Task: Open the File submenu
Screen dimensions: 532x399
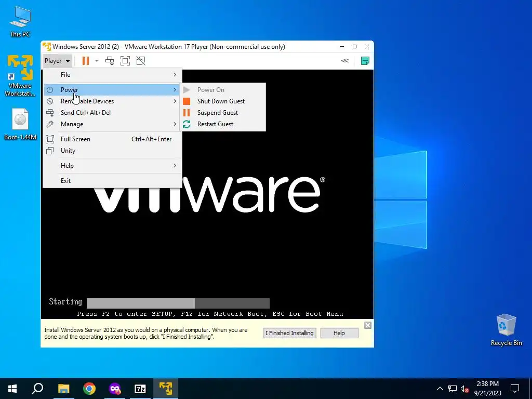Action: (112, 75)
